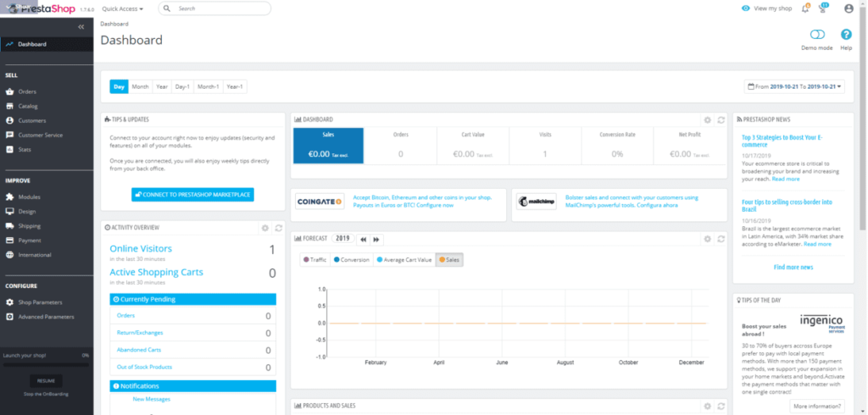Open Four tips cross-border Brazil article

(787, 205)
